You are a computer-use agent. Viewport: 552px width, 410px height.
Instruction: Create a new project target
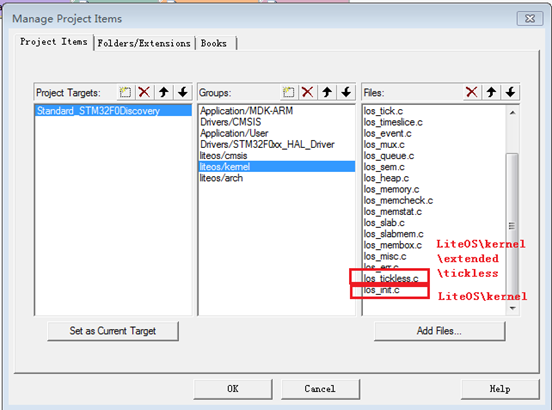pyautogui.click(x=125, y=93)
